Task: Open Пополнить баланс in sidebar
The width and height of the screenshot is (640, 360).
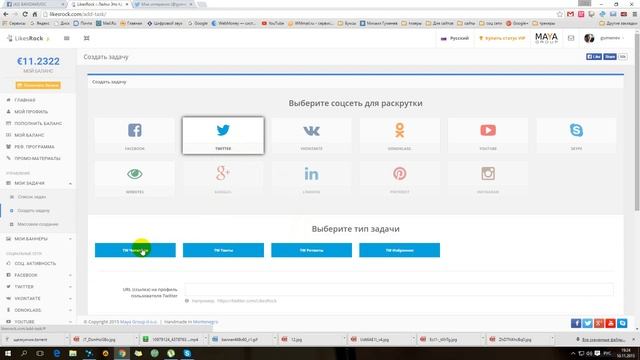Action: click(x=38, y=123)
